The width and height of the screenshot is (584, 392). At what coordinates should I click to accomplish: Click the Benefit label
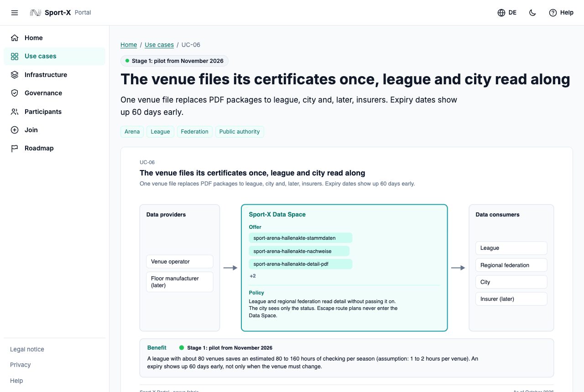(x=157, y=348)
